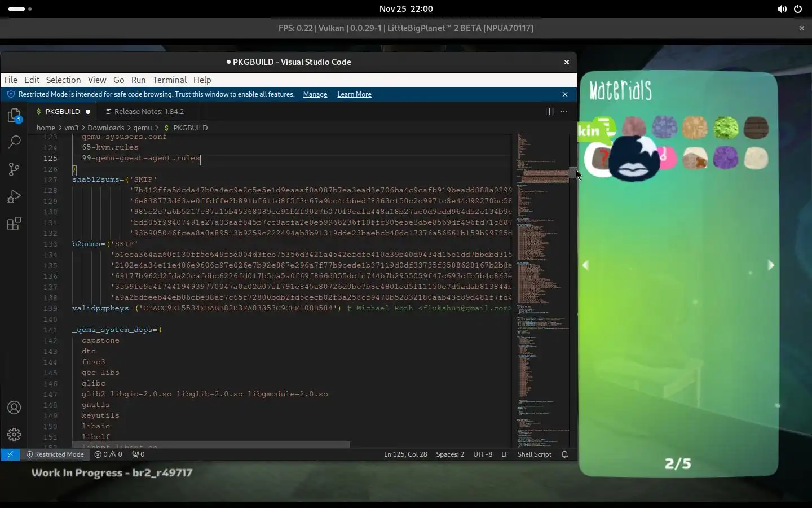Change end of line sequence LF
The width and height of the screenshot is (812, 508).
(x=505, y=454)
